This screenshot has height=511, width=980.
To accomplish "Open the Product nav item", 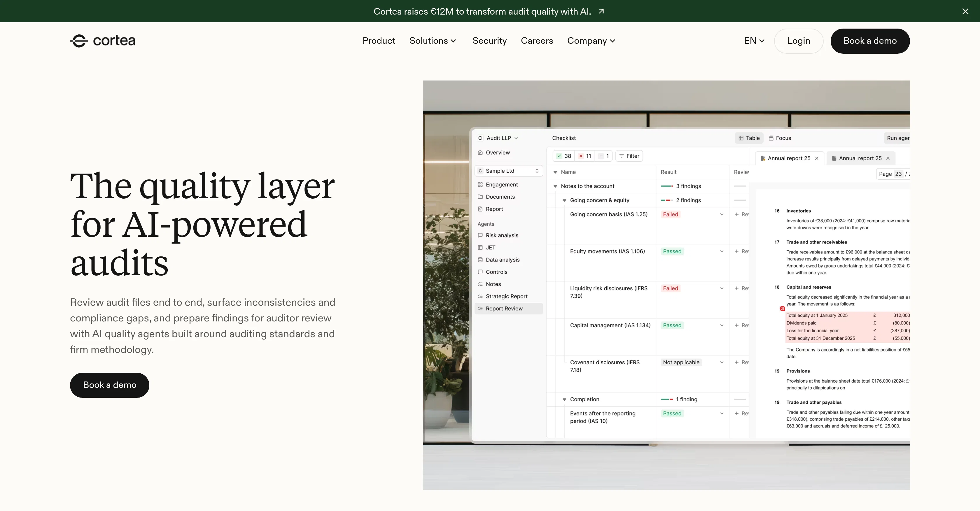I will click(x=379, y=41).
